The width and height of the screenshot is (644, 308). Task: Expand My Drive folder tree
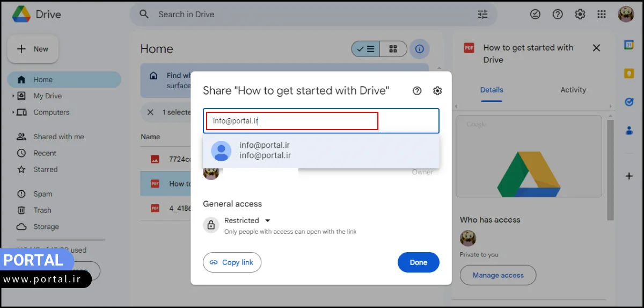[x=13, y=96]
